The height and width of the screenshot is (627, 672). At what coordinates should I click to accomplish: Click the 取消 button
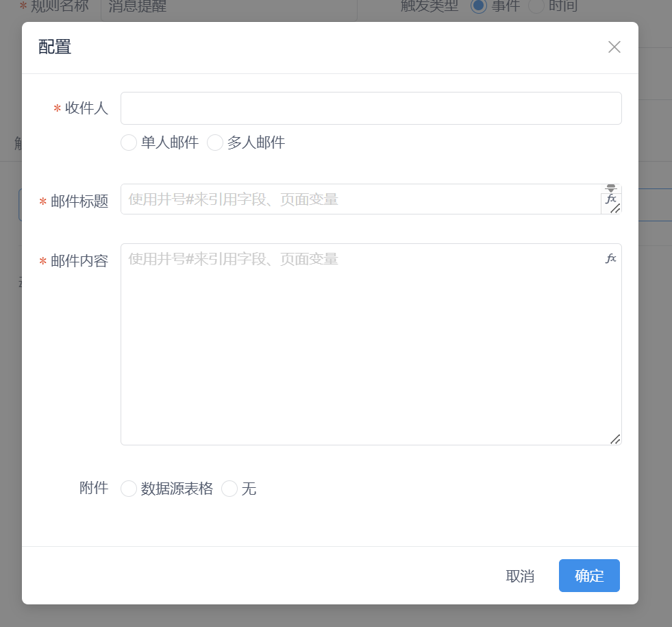(520, 576)
